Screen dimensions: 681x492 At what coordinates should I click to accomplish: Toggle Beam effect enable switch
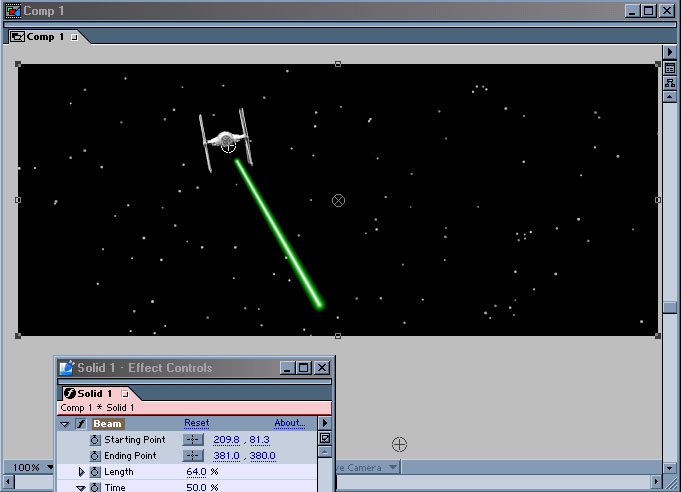click(80, 424)
